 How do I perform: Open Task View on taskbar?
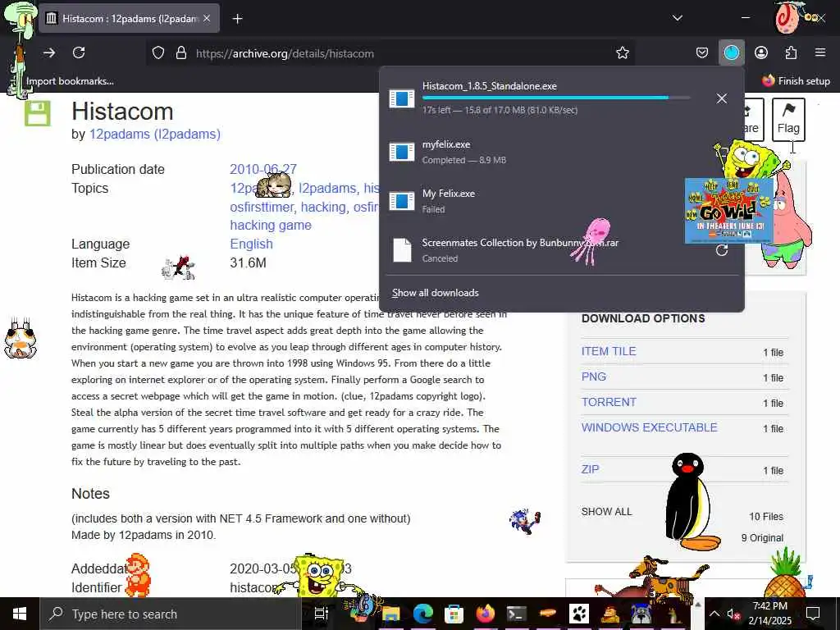tap(322, 614)
